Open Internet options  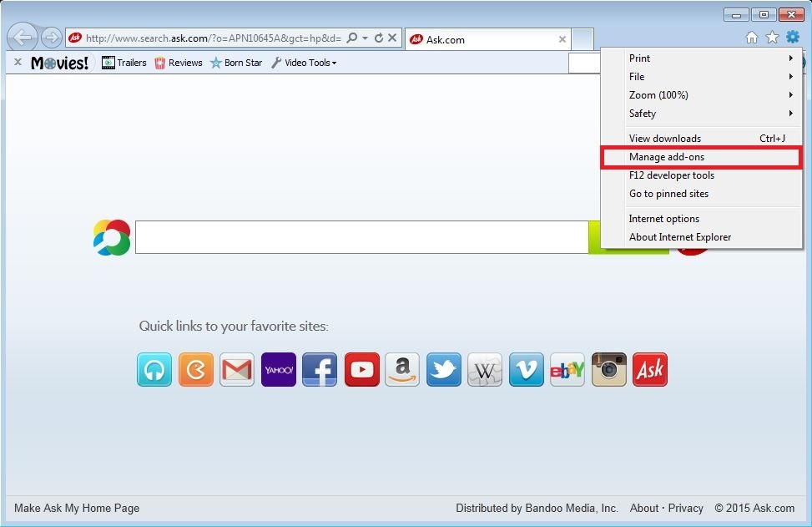pyautogui.click(x=702, y=219)
